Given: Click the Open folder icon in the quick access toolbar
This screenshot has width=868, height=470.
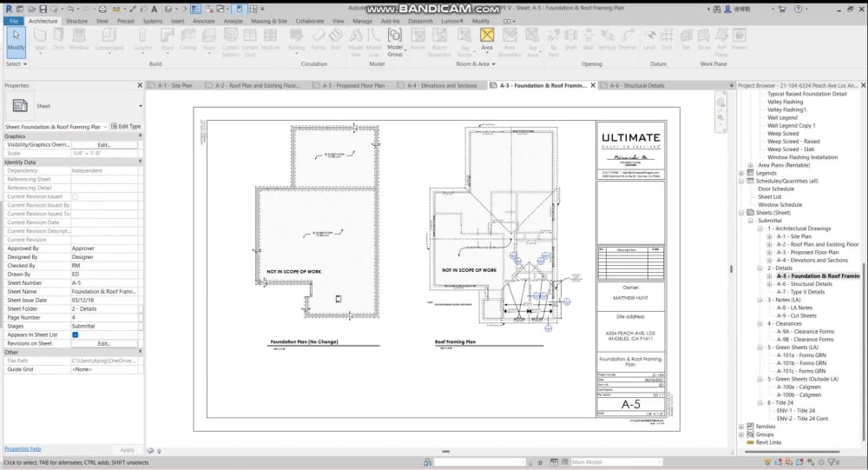Looking at the screenshot, I should tap(31, 9).
